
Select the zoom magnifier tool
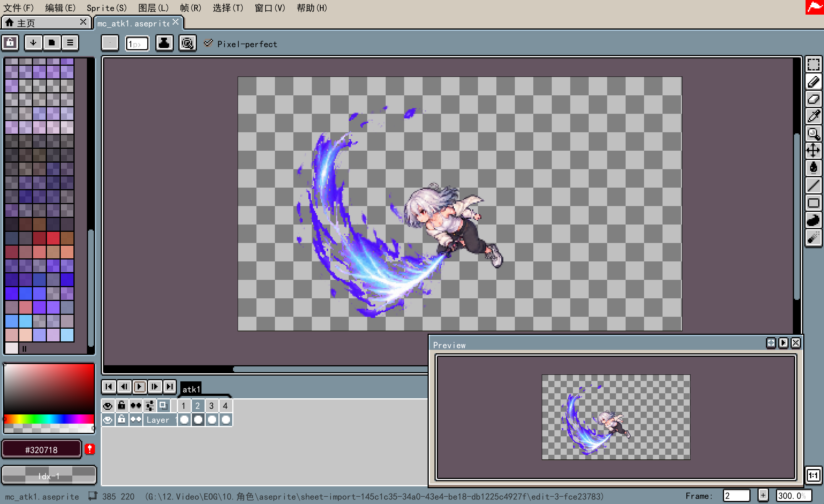[x=813, y=133]
